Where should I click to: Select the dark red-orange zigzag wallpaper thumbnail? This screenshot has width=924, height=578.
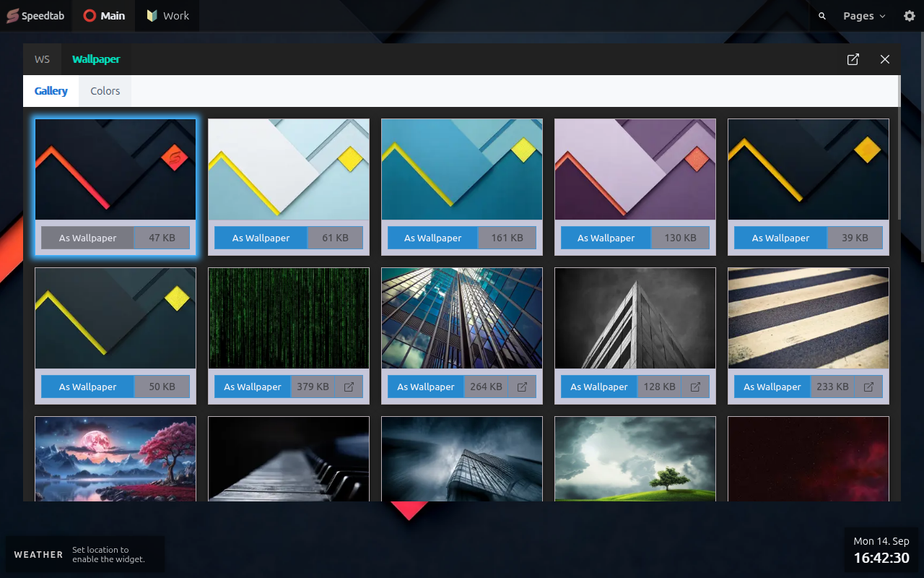coord(115,169)
